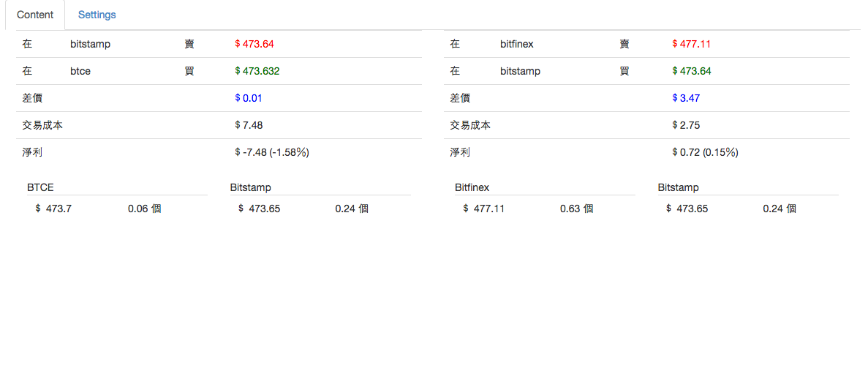Click the red $473.64 bitstamp sell price
Screen dimensions: 868x382
pos(254,44)
